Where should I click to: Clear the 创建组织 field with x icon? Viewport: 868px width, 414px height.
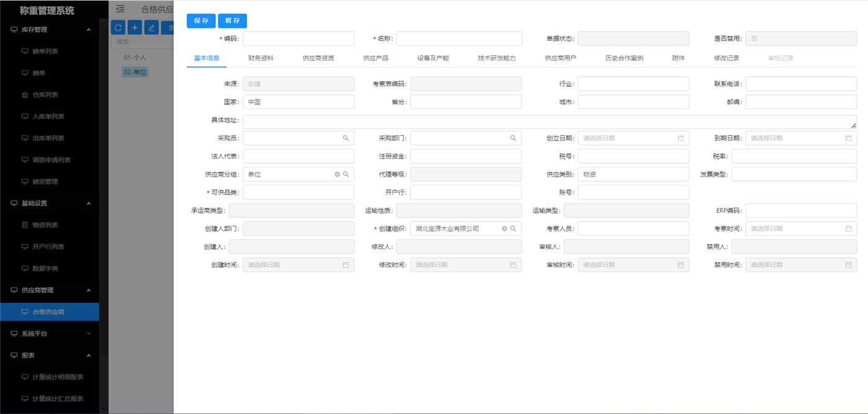point(505,228)
